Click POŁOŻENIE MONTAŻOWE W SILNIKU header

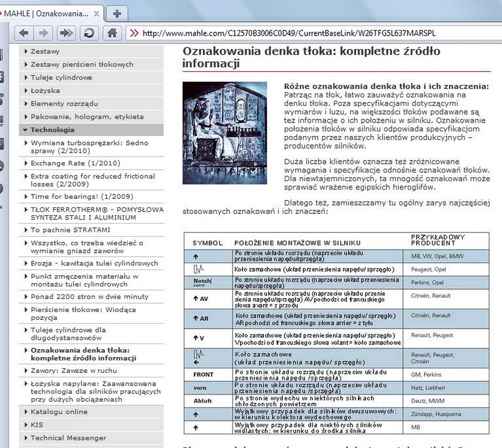(297, 243)
